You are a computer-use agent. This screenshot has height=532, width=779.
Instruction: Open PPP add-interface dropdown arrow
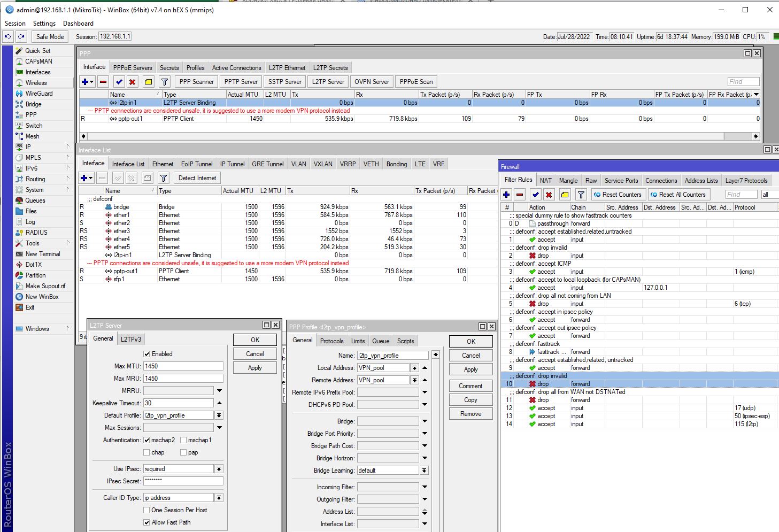tap(92, 82)
